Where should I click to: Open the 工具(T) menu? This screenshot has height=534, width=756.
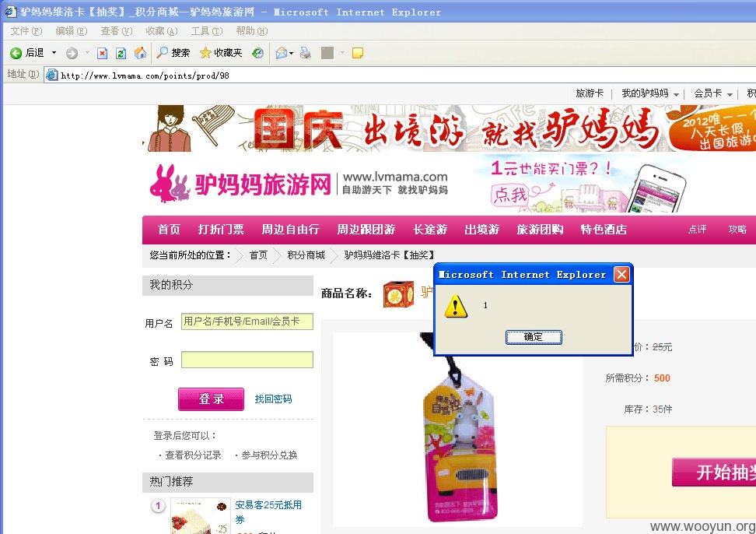coord(207,31)
